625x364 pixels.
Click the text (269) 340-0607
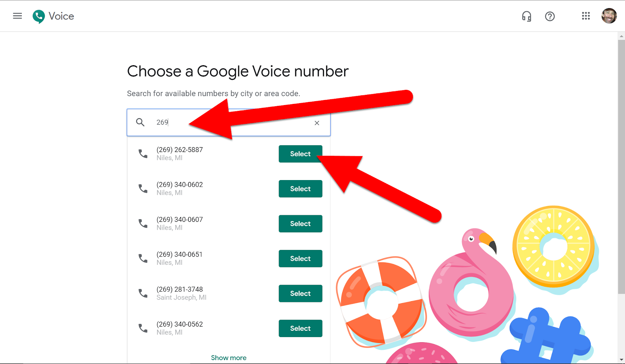[180, 219]
